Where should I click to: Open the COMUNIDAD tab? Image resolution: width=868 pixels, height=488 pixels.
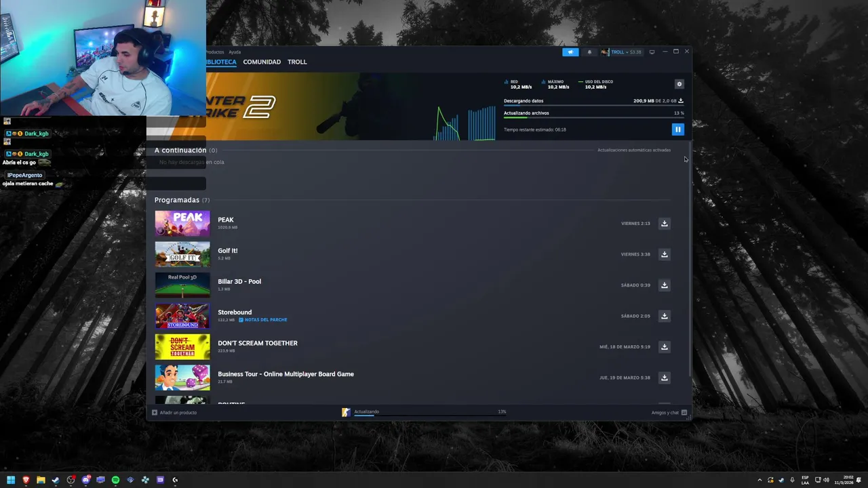[x=262, y=62]
